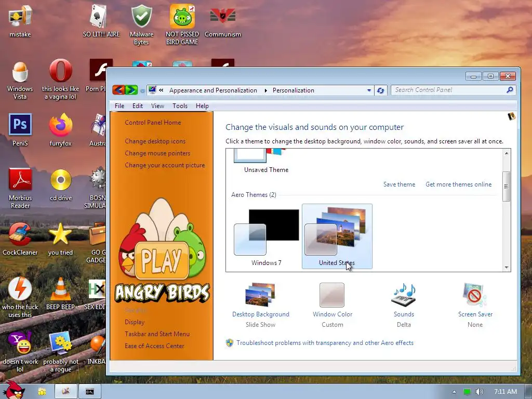Open the Edit menu
Screen dimensions: 532x399
(x=137, y=106)
